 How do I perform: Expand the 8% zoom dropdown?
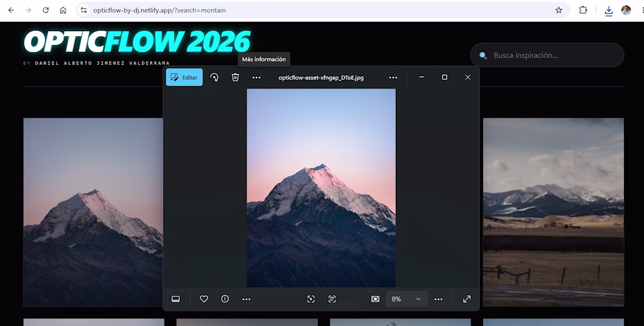(x=407, y=299)
